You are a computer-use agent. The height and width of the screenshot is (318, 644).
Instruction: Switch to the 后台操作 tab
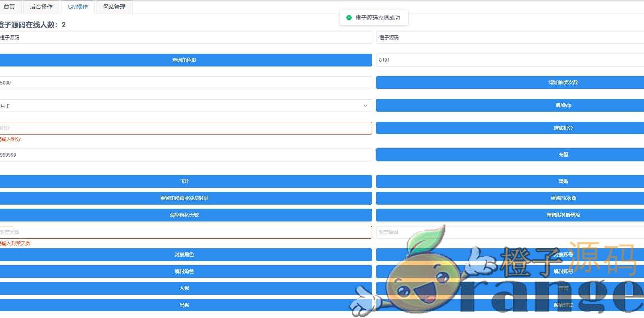pos(41,7)
